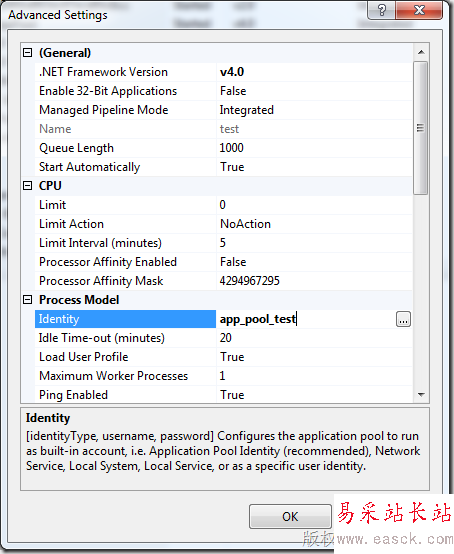Collapse the Process Model section
The width and height of the screenshot is (454, 554).
coord(28,300)
